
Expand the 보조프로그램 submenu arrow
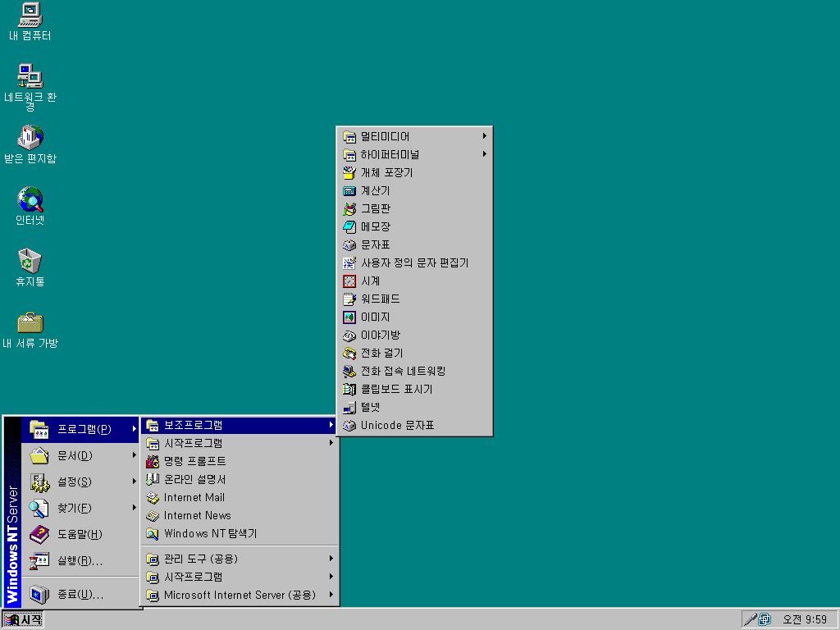tap(331, 425)
